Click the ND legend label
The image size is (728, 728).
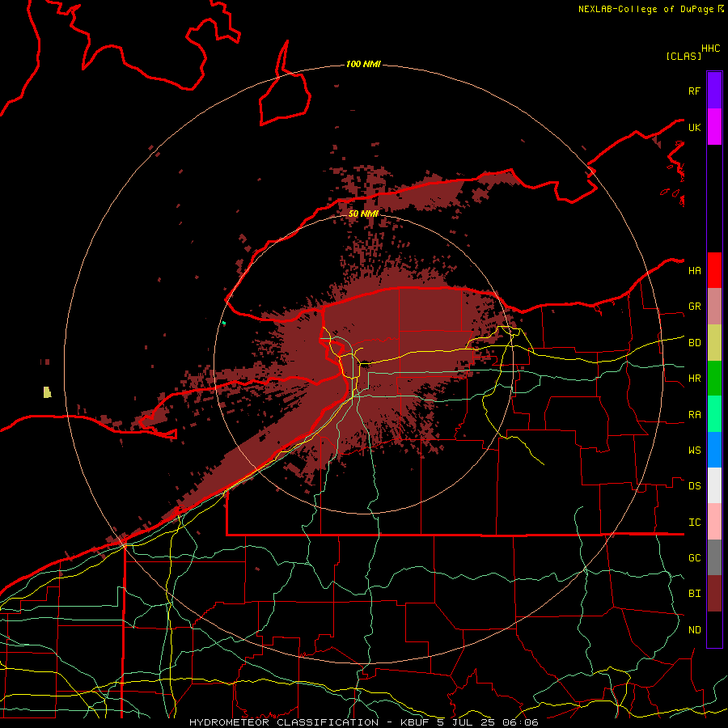tap(695, 630)
